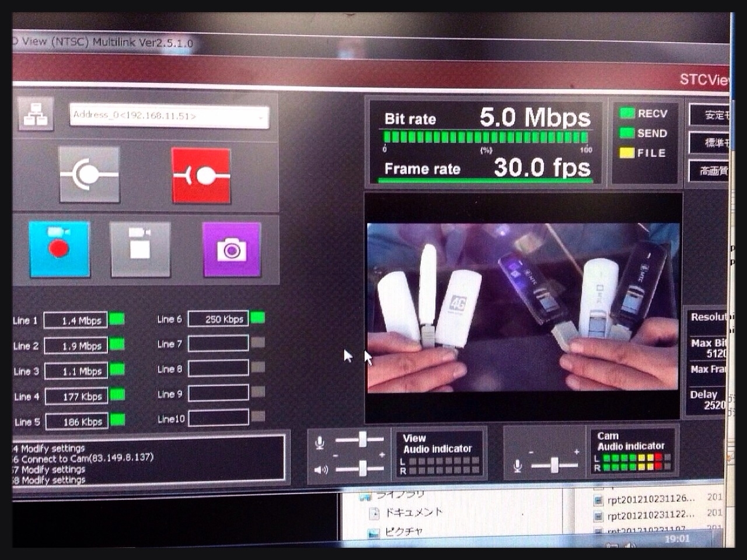This screenshot has width=747, height=560.
Task: Click the Line 5 green status indicator
Action: 118,419
